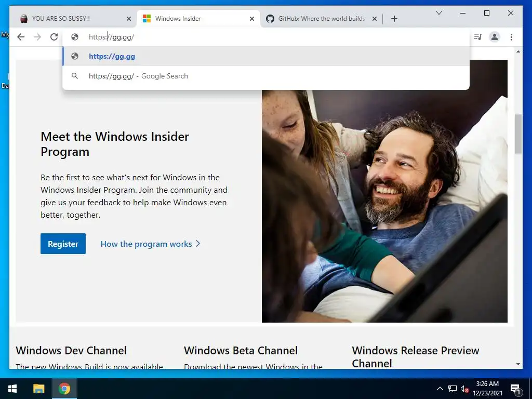Image resolution: width=532 pixels, height=399 pixels.
Task: Open a new tab with plus button
Action: (394, 19)
